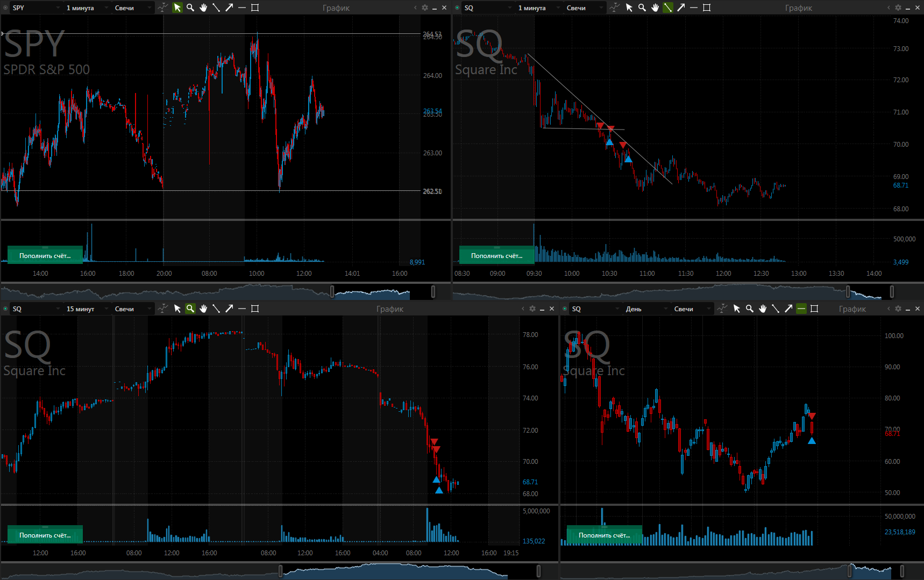Activate the zoom magnifier in SPY chart

point(190,8)
